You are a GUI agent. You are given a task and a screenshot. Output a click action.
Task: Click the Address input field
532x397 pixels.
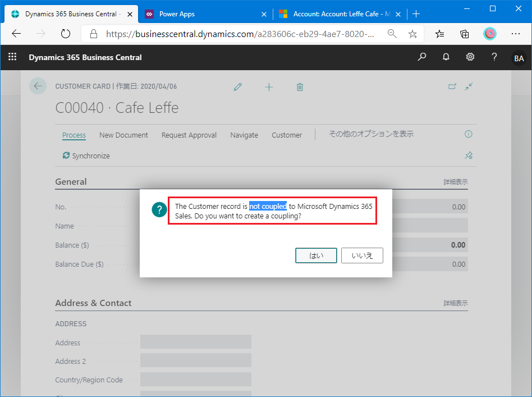tap(196, 341)
